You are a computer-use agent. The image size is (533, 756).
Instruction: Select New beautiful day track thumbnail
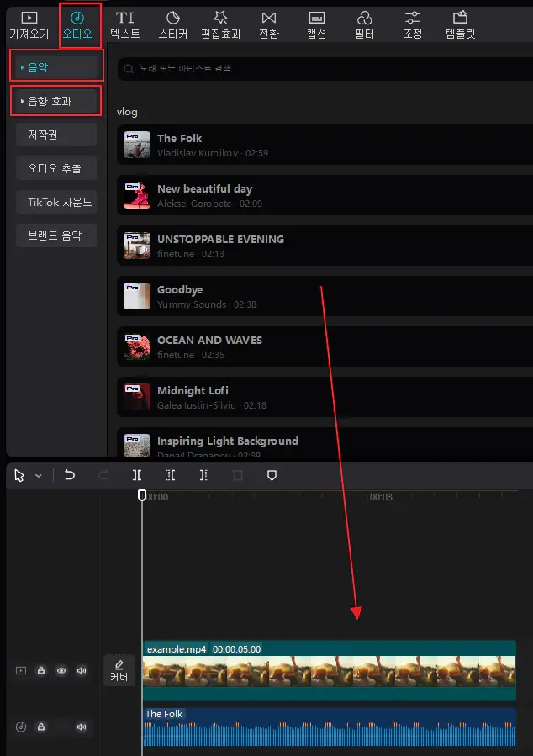pos(137,195)
